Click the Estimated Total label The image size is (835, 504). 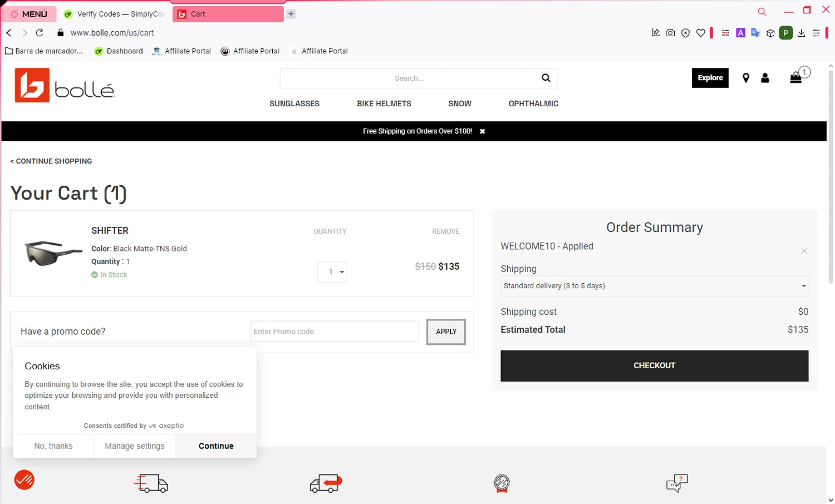(x=533, y=330)
